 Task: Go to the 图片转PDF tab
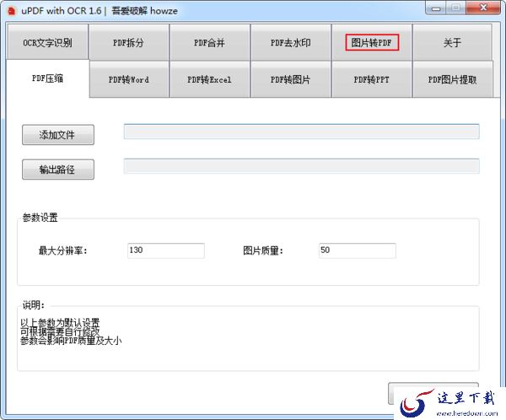(x=372, y=42)
